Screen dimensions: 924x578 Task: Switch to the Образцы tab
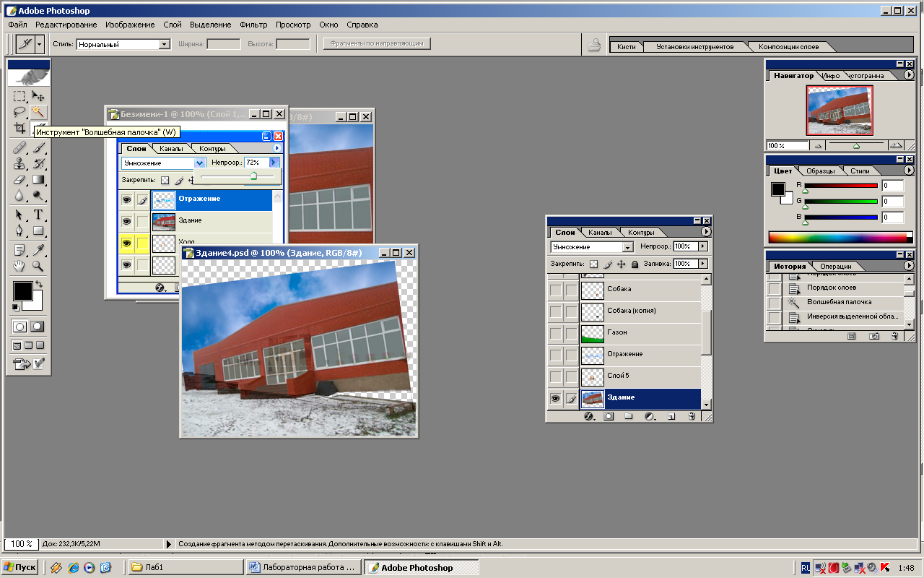click(821, 171)
